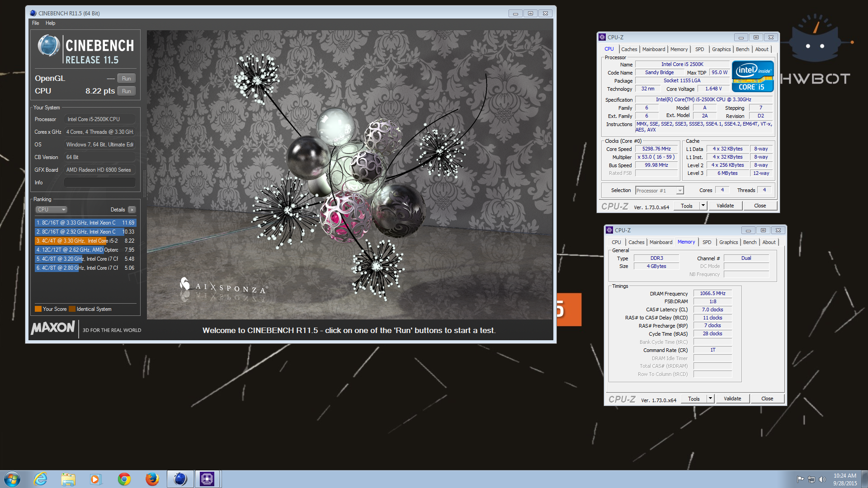Viewport: 868px width, 488px height.
Task: Expand Tools dropdown arrow in lower CPU-Z
Action: (x=710, y=399)
